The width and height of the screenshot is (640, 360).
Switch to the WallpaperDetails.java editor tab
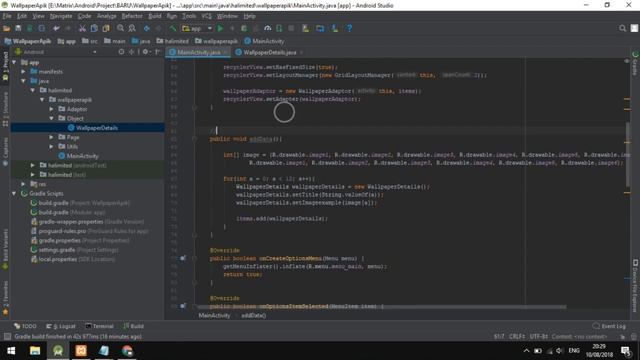[x=269, y=52]
